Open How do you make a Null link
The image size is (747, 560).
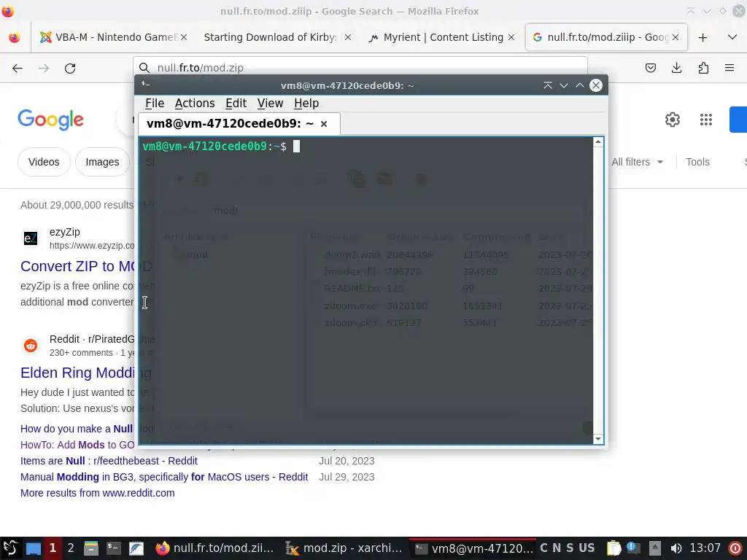click(x=77, y=429)
